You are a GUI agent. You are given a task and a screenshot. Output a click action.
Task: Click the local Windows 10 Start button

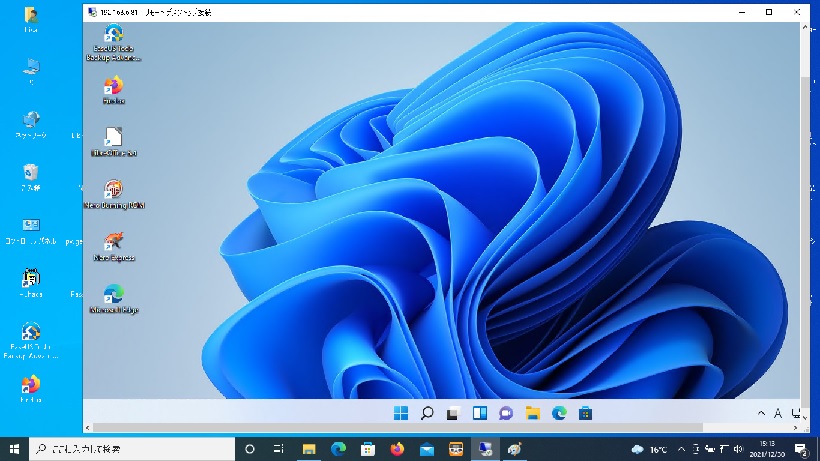[x=14, y=449]
